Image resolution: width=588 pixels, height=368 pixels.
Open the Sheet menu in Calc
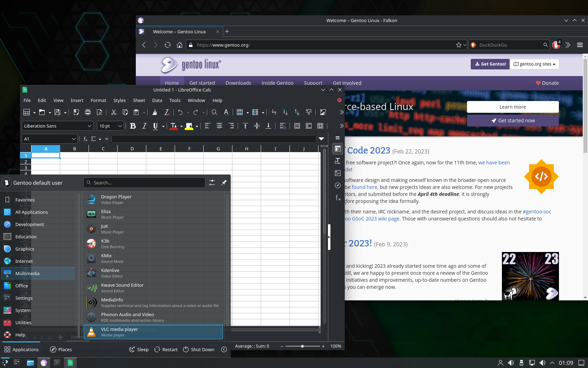139,100
